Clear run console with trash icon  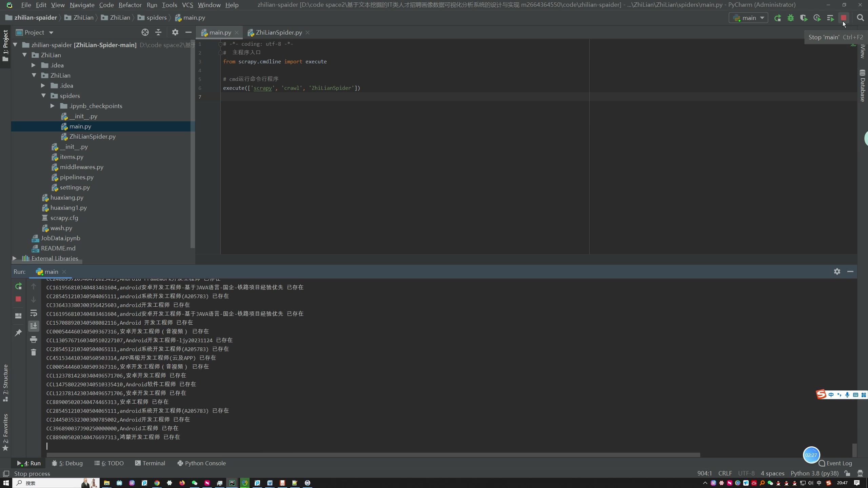pos(34,352)
